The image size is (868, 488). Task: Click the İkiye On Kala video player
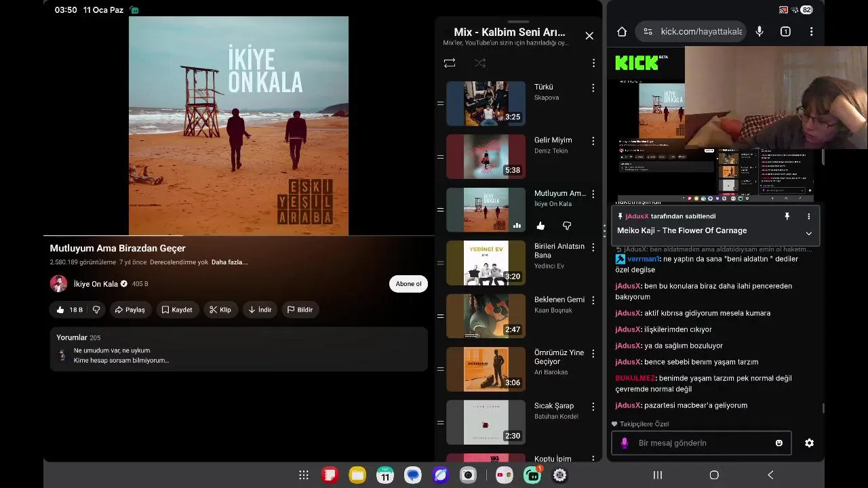pyautogui.click(x=239, y=126)
